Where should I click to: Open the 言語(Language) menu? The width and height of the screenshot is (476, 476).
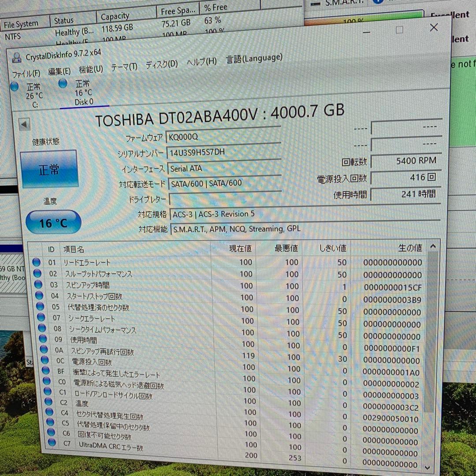tap(254, 58)
